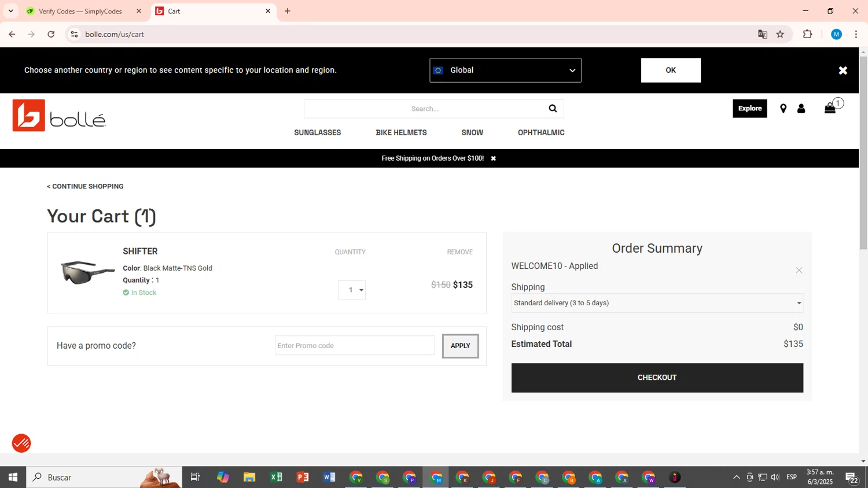Open the Chrome profile avatar
868x488 pixels.
(836, 34)
